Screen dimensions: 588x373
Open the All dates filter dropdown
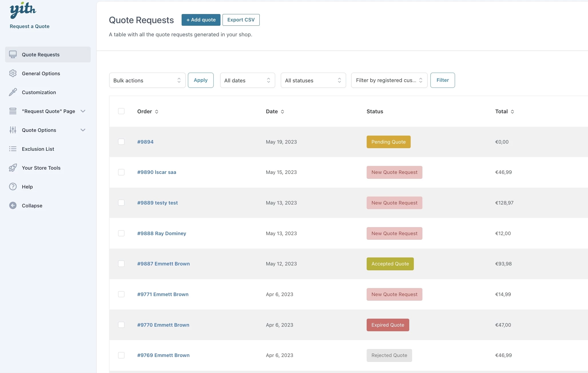click(x=247, y=80)
